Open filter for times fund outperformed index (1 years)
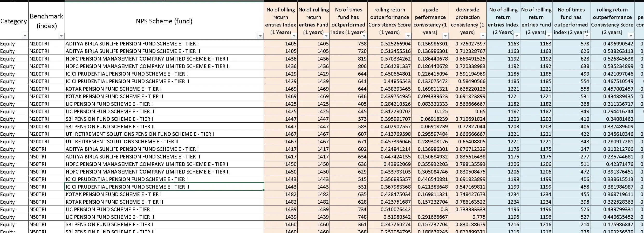Viewport: 644px width, 233px height. 364,36
